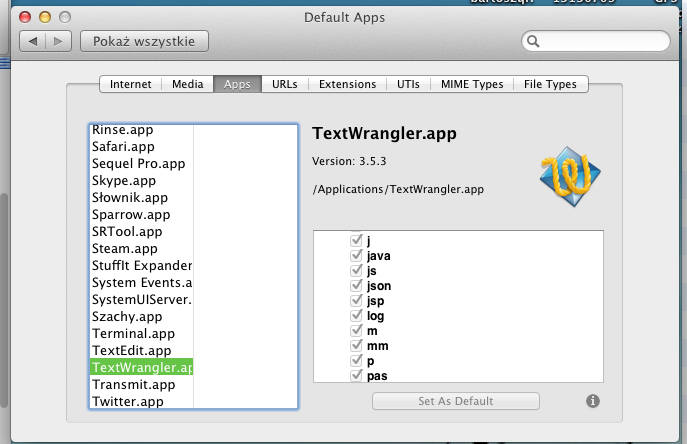687x444 pixels.
Task: Uncheck the json extension checkbox
Action: click(357, 286)
